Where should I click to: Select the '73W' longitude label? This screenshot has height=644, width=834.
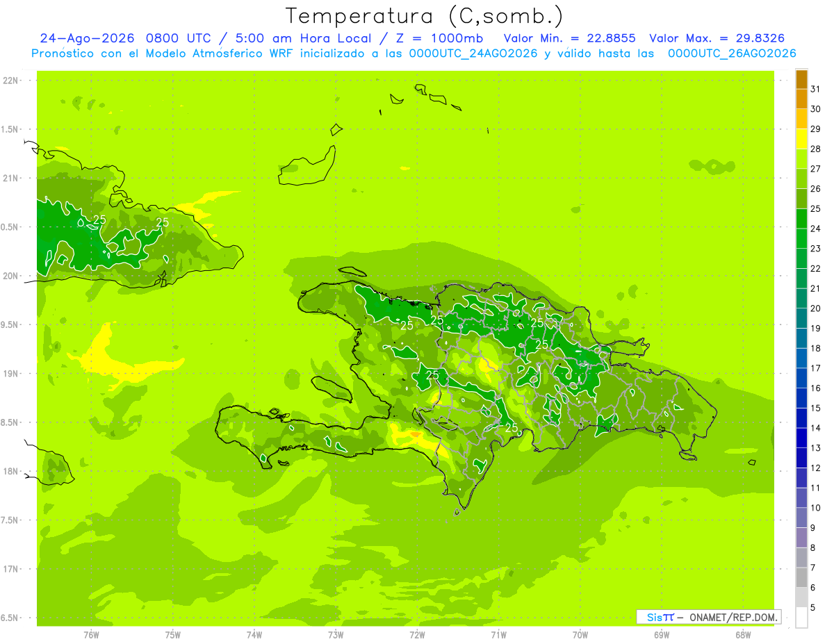coord(336,635)
